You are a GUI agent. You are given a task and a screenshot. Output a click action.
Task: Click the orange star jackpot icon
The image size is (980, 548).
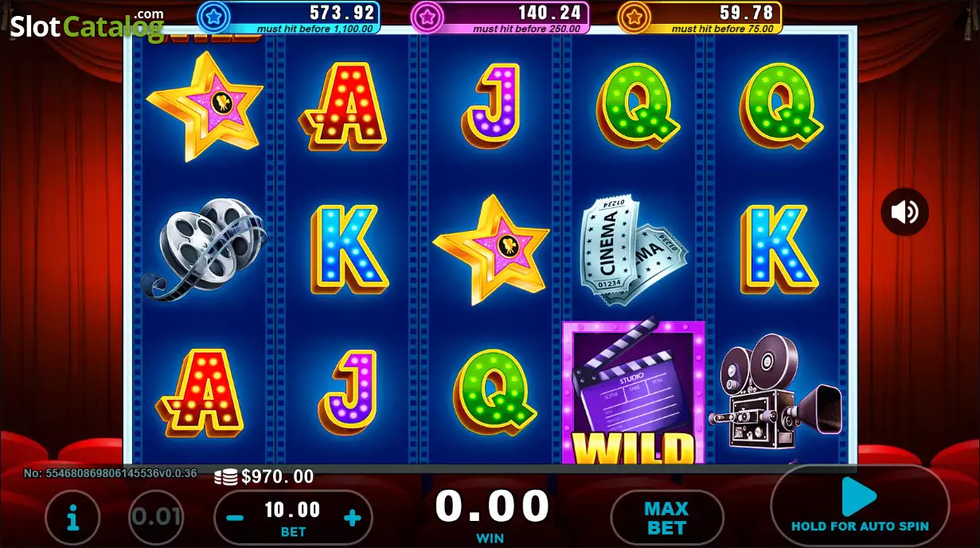(634, 15)
